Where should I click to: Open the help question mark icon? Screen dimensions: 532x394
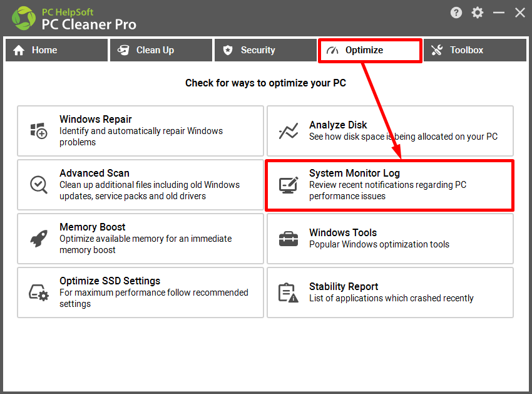pyautogui.click(x=456, y=13)
